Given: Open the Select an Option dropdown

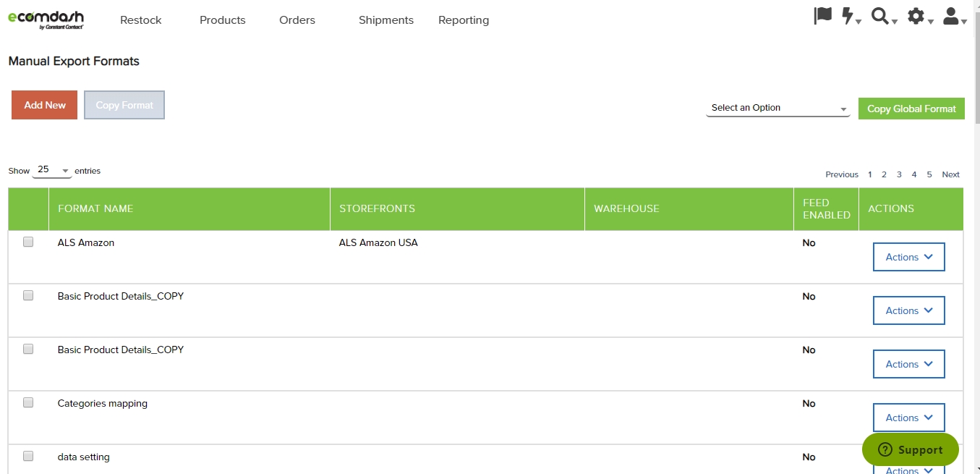Looking at the screenshot, I should tap(777, 108).
